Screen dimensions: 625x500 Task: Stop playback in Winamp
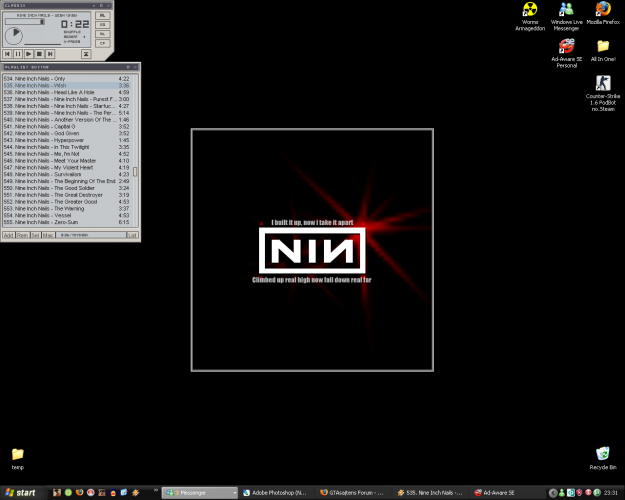pyautogui.click(x=39, y=53)
